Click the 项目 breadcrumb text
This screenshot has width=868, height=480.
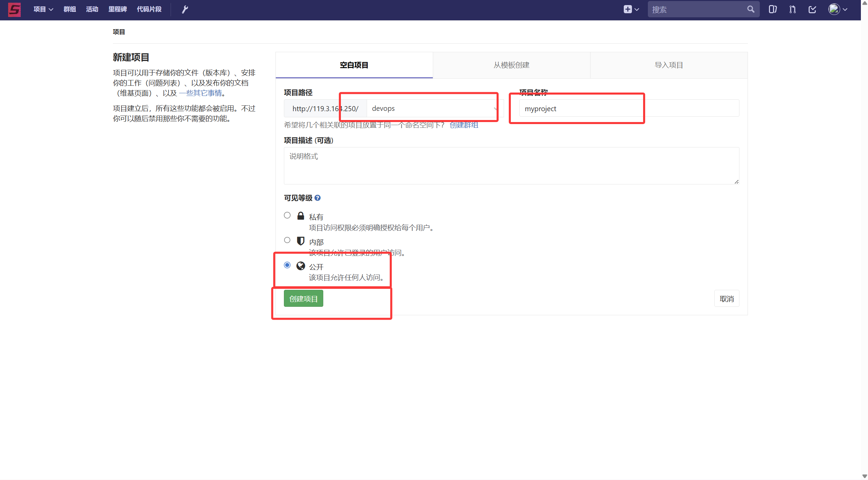(x=119, y=32)
